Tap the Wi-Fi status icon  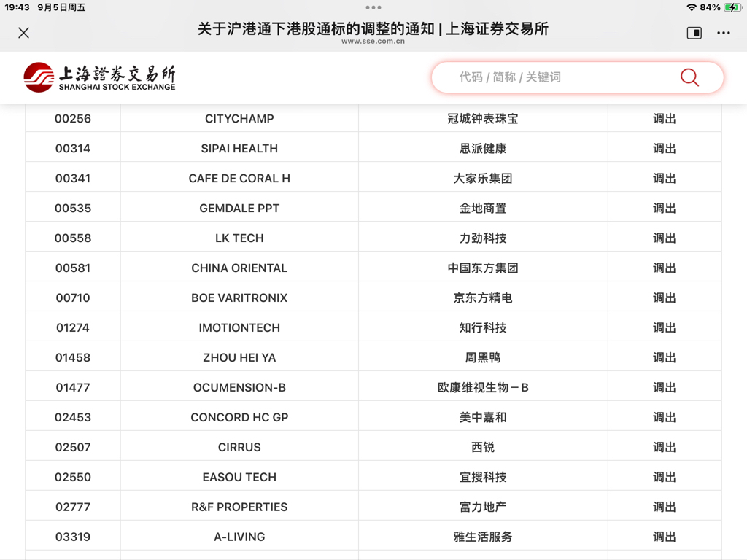[x=692, y=7]
